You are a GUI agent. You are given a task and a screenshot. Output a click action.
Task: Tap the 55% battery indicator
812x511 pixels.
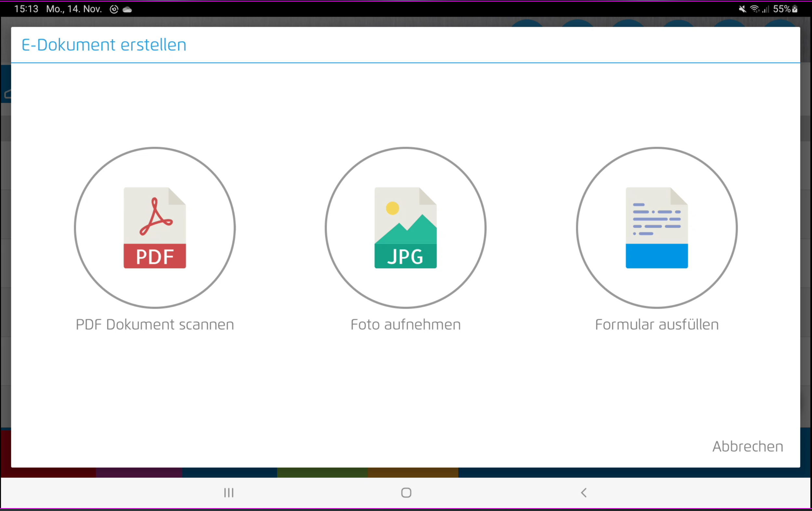click(x=784, y=9)
